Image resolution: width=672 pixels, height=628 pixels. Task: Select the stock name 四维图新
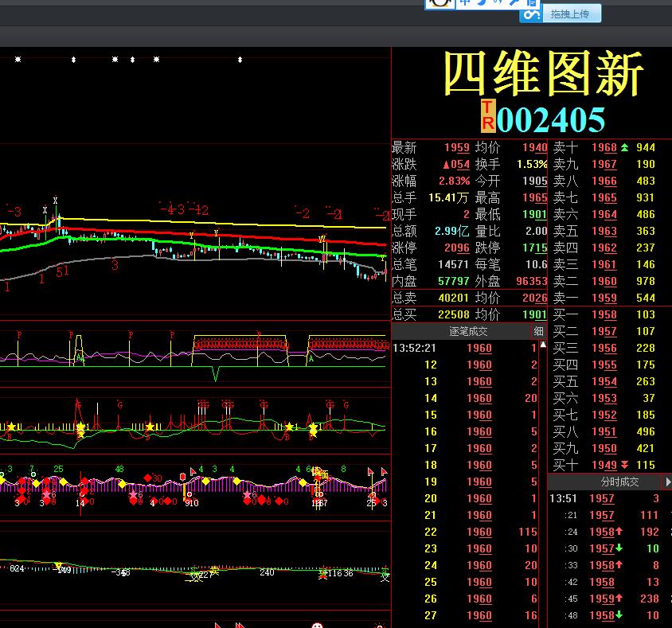click(543, 72)
